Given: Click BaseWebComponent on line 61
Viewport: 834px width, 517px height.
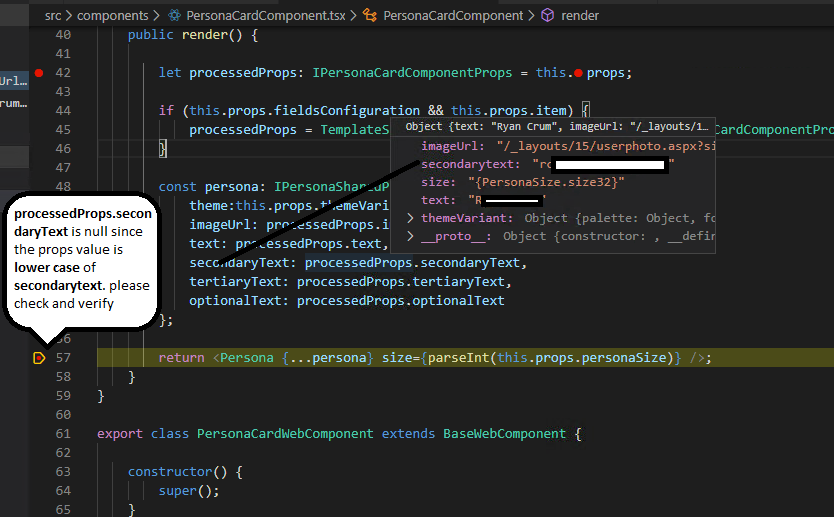Looking at the screenshot, I should tap(505, 434).
